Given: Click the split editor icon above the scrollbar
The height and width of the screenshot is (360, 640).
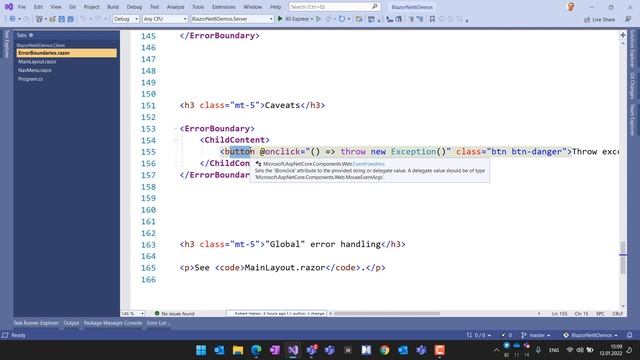Looking at the screenshot, I should (x=623, y=35).
